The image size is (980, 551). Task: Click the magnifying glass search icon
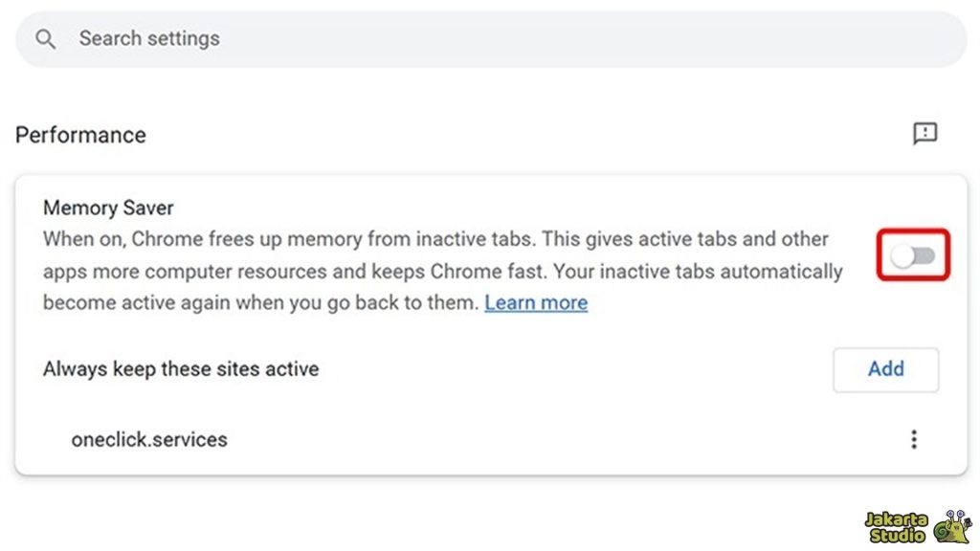(45, 39)
